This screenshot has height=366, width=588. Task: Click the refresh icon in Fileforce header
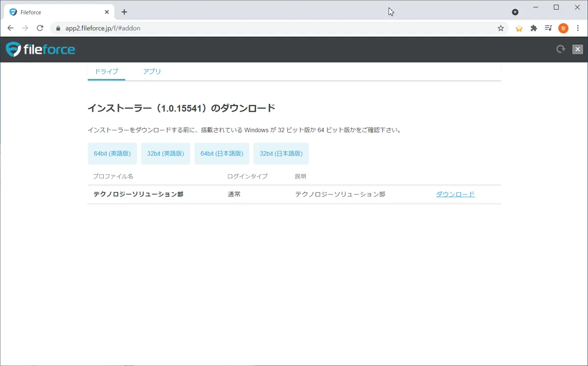561,49
